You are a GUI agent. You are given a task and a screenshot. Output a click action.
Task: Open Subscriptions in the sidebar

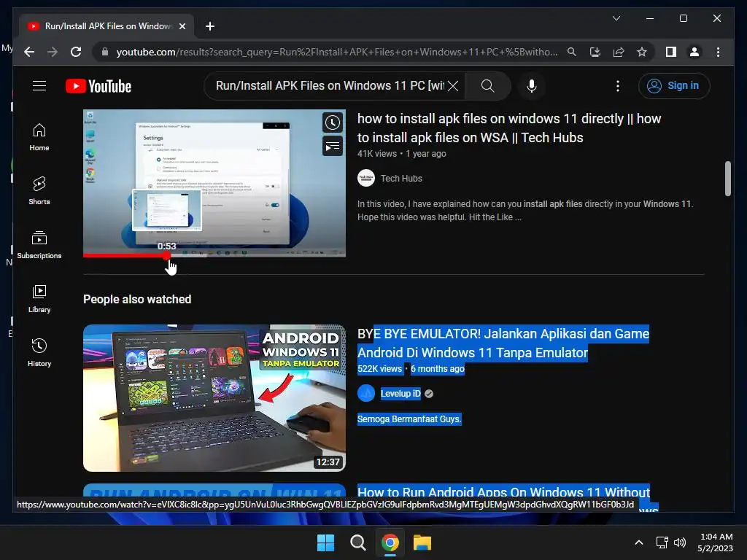[x=39, y=245]
